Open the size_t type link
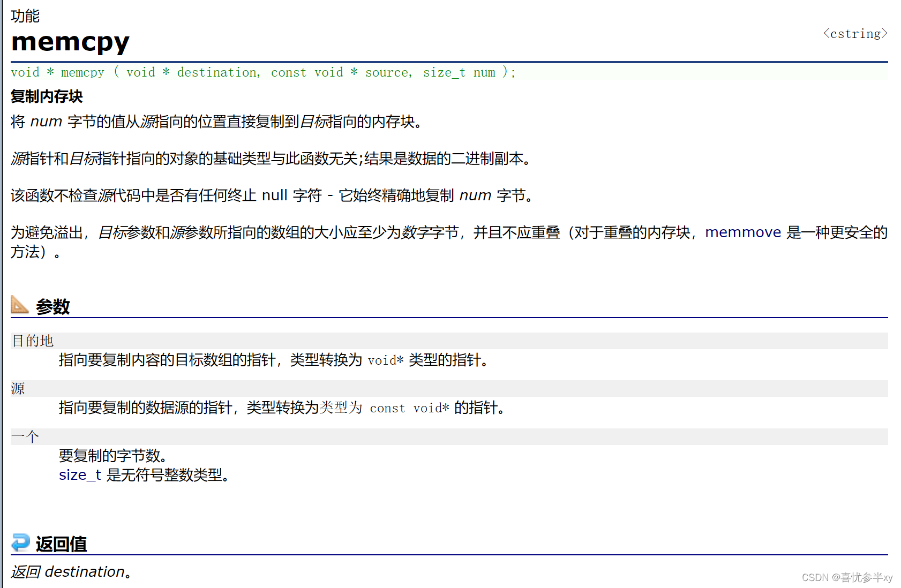 (80, 475)
